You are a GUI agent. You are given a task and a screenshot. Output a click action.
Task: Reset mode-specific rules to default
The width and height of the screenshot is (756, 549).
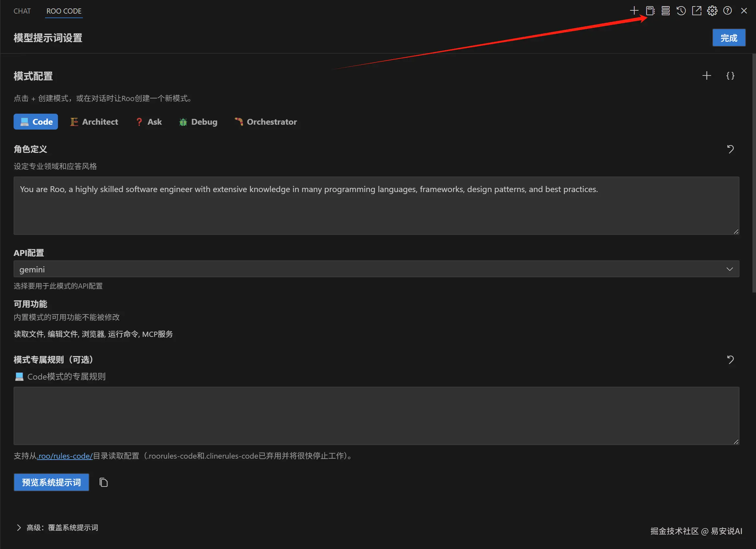(x=730, y=360)
